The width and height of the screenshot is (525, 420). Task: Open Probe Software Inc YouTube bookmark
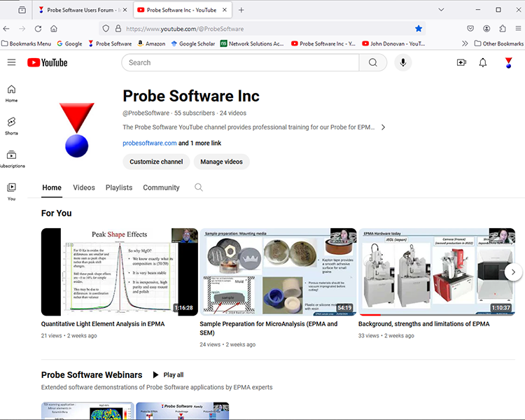pyautogui.click(x=323, y=43)
